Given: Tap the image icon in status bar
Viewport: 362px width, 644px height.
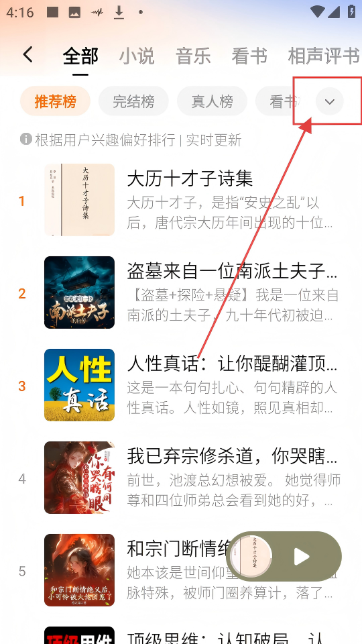Looking at the screenshot, I should pos(74,12).
